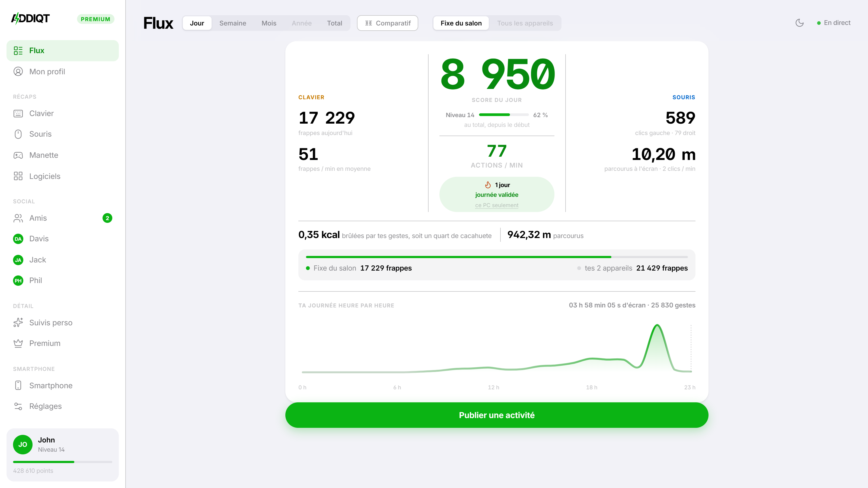Image resolution: width=868 pixels, height=488 pixels.
Task: Toggle dark mode moon icon
Action: 799,23
